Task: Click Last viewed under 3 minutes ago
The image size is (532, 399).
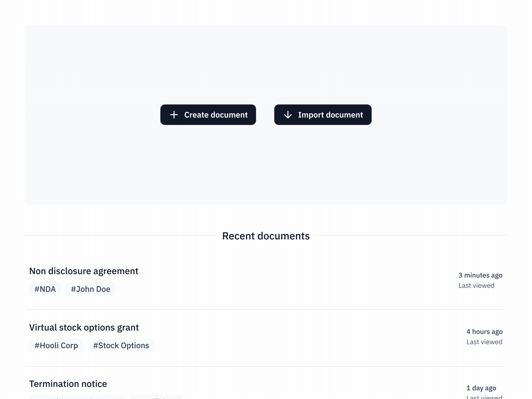Action: (476, 286)
